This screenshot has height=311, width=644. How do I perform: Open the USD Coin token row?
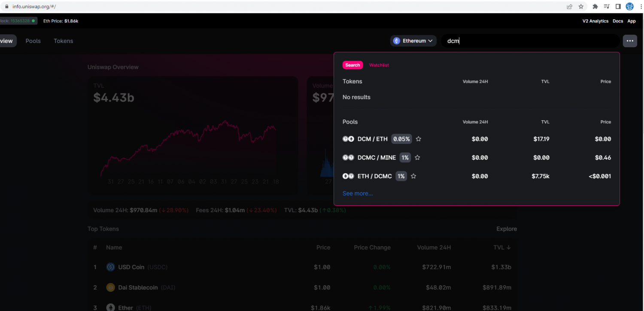pyautogui.click(x=302, y=267)
